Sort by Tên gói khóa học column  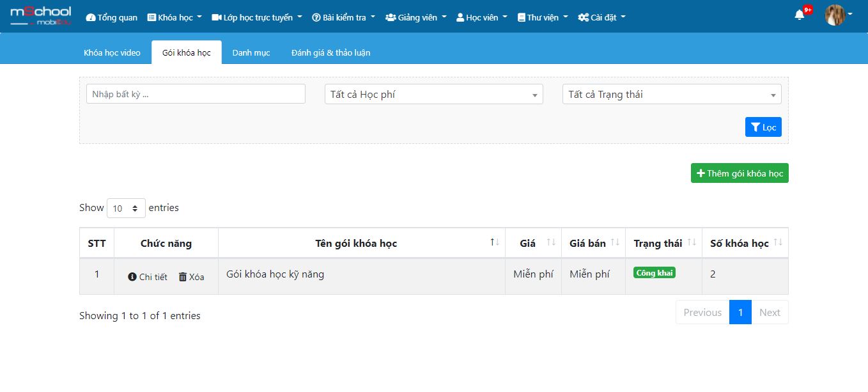(x=361, y=243)
